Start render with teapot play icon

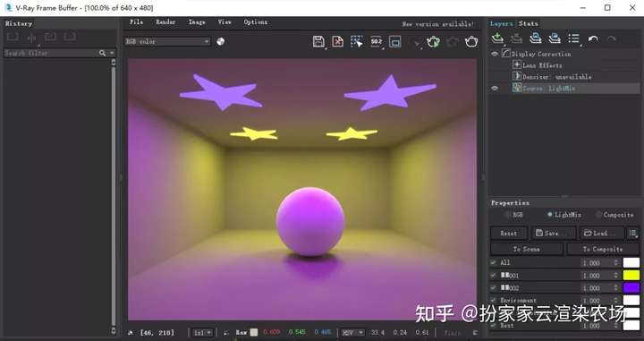coord(433,41)
